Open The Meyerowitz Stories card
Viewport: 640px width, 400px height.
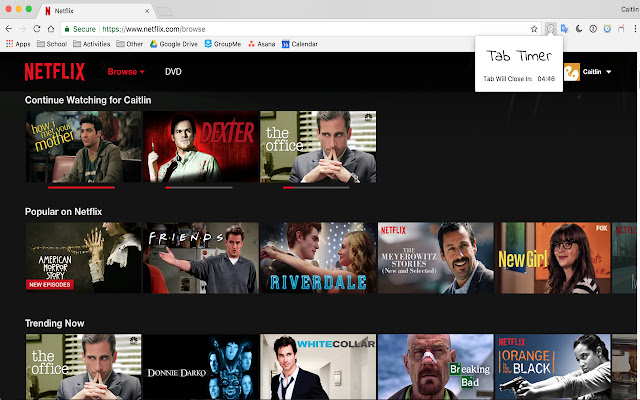pos(436,258)
